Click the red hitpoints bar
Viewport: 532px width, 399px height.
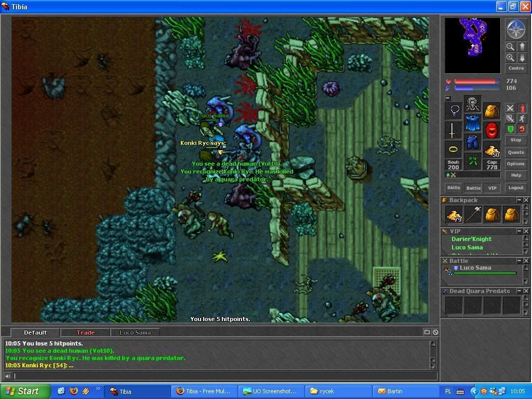[477, 82]
